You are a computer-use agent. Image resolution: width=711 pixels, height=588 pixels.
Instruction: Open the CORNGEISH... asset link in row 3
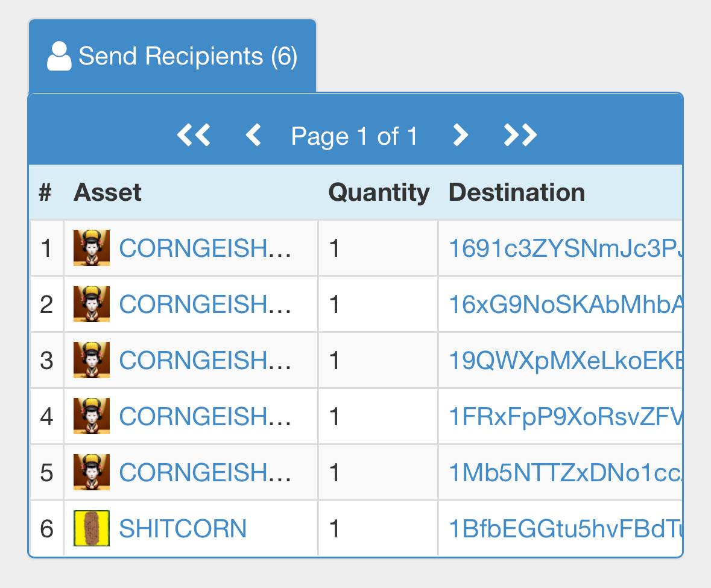click(x=205, y=361)
